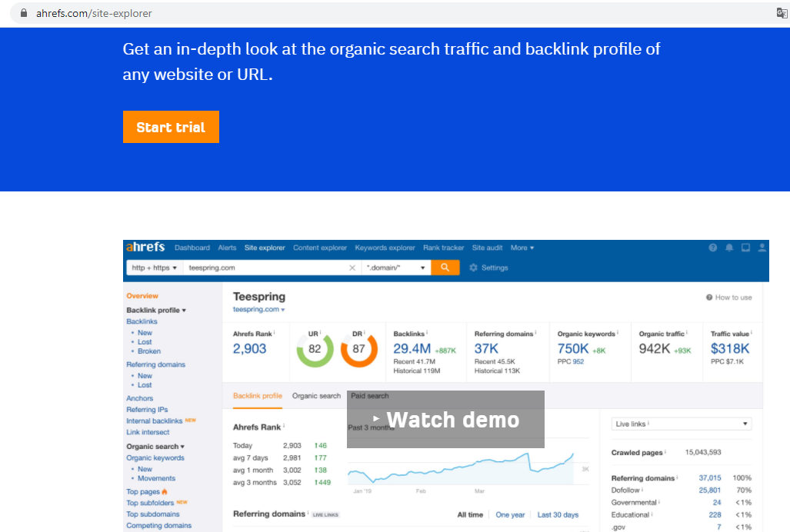Select Last 30 days range
790x532 pixels.
558,515
